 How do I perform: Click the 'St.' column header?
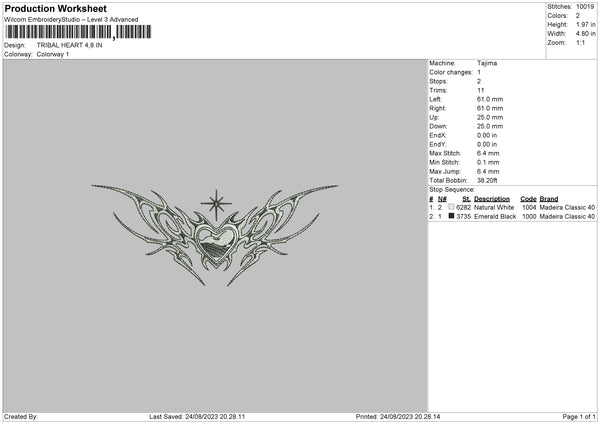pos(466,199)
